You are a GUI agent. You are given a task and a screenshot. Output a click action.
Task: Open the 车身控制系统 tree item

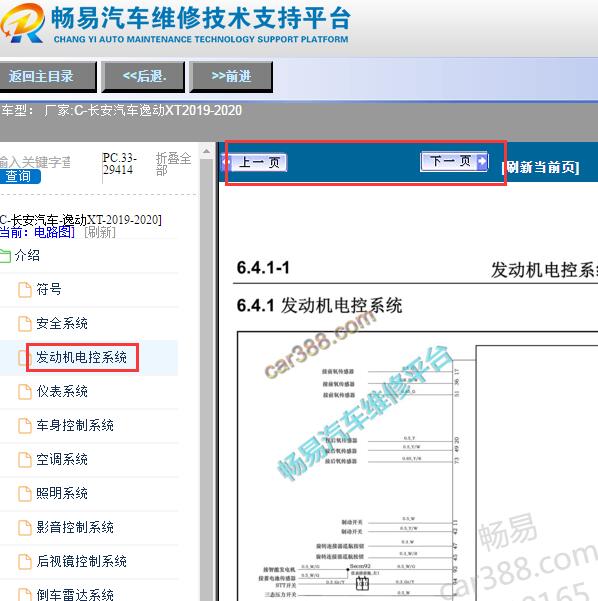(x=75, y=425)
